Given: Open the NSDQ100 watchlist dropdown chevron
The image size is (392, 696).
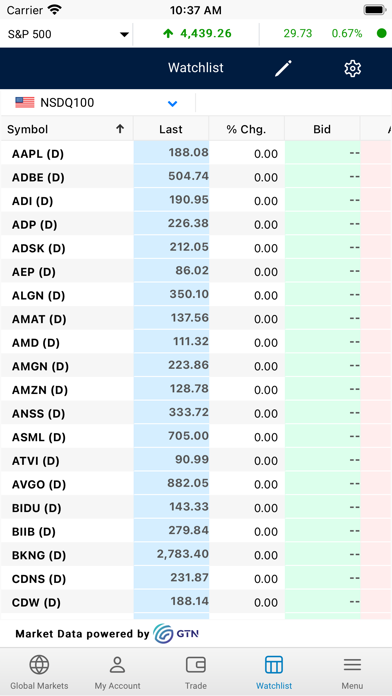Looking at the screenshot, I should click(x=172, y=103).
